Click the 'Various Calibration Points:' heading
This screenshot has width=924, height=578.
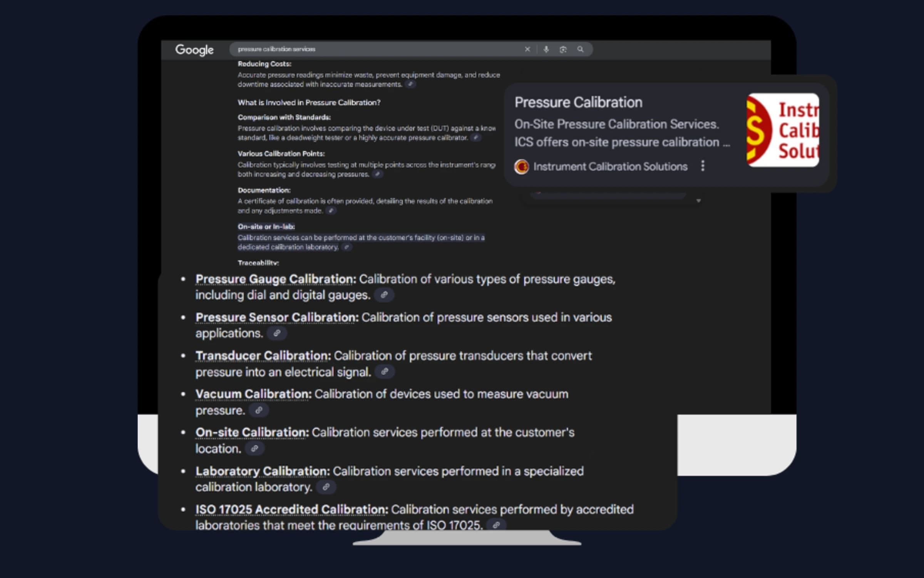tap(281, 154)
